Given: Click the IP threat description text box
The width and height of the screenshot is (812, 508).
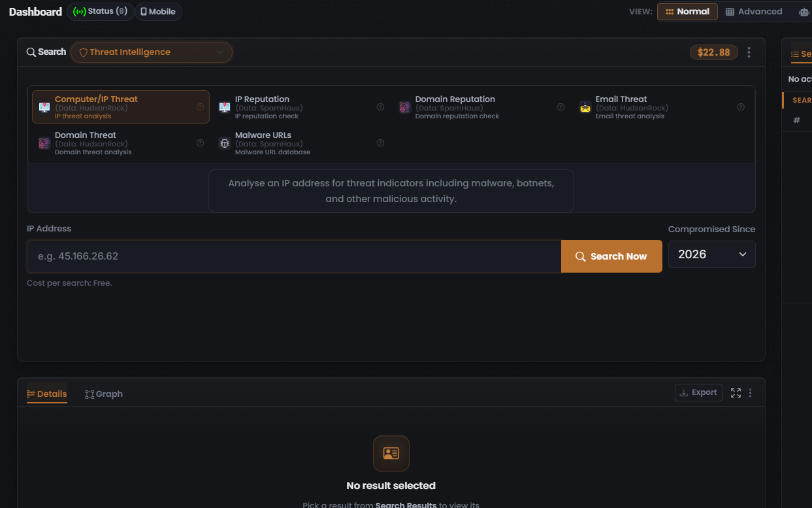Looking at the screenshot, I should [x=391, y=191].
